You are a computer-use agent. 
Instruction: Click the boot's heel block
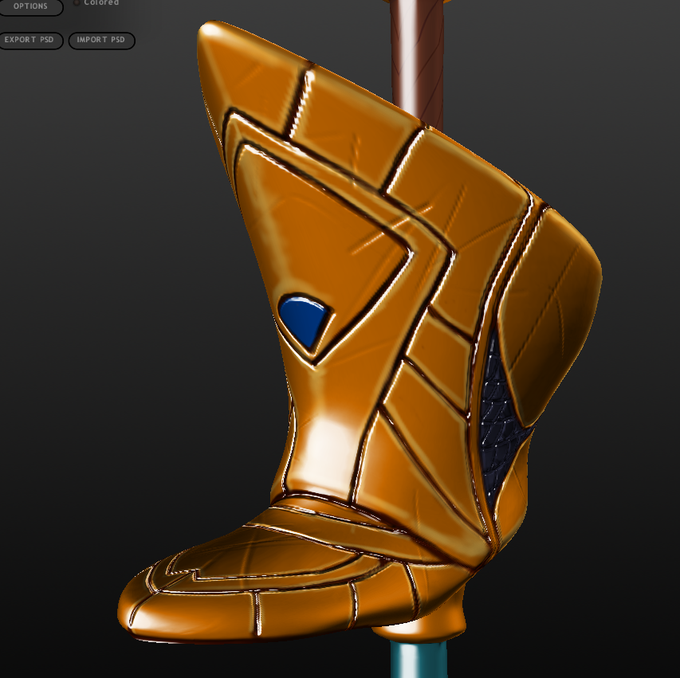click(438, 605)
